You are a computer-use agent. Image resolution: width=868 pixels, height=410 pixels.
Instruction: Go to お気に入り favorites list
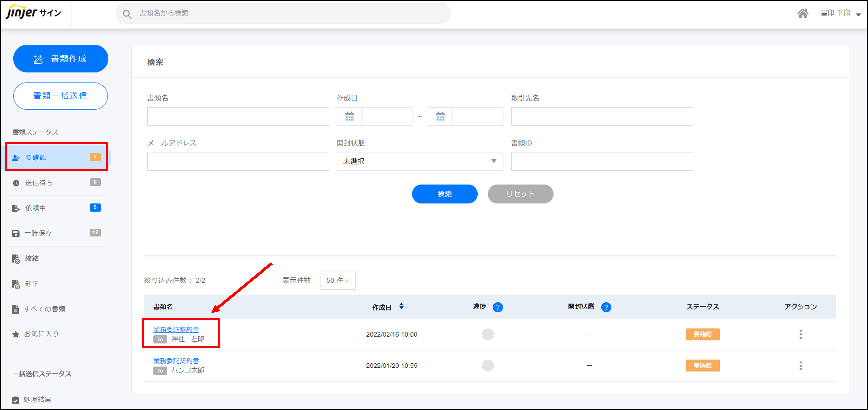41,334
